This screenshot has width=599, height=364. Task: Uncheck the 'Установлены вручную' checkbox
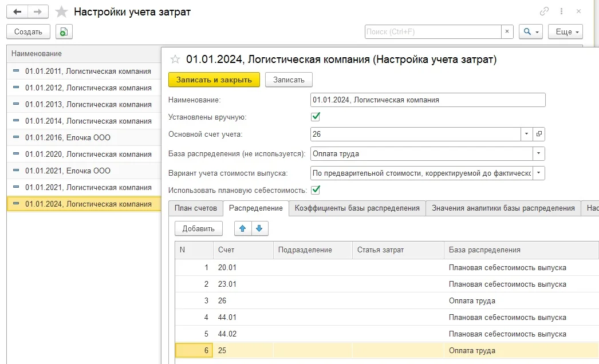coord(315,117)
